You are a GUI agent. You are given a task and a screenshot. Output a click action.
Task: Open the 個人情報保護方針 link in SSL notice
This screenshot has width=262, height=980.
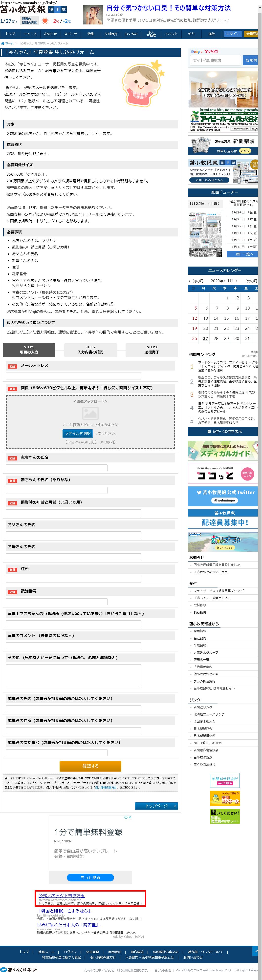(x=106, y=788)
